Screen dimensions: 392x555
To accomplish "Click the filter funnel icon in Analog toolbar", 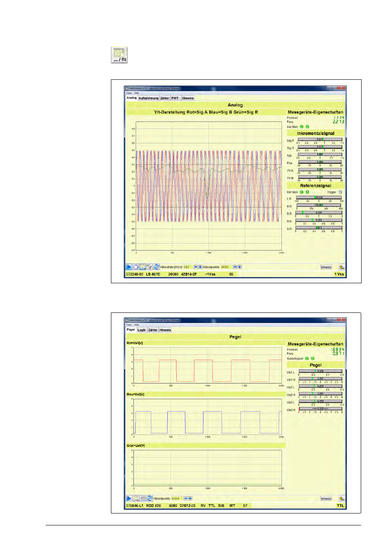I will [x=150, y=267].
